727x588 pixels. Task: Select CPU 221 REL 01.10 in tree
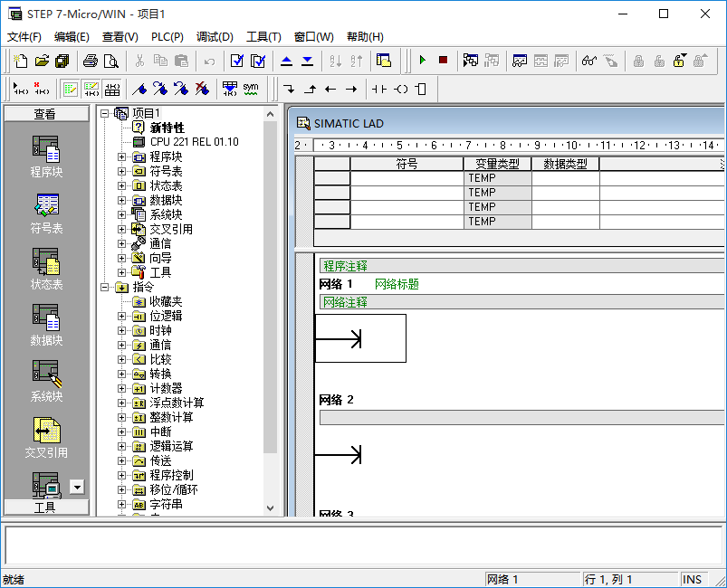(x=195, y=142)
